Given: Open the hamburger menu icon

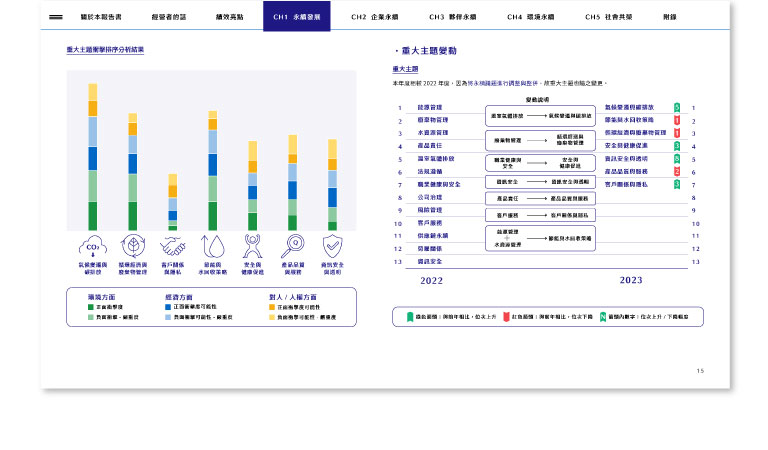Looking at the screenshot, I should (x=57, y=17).
